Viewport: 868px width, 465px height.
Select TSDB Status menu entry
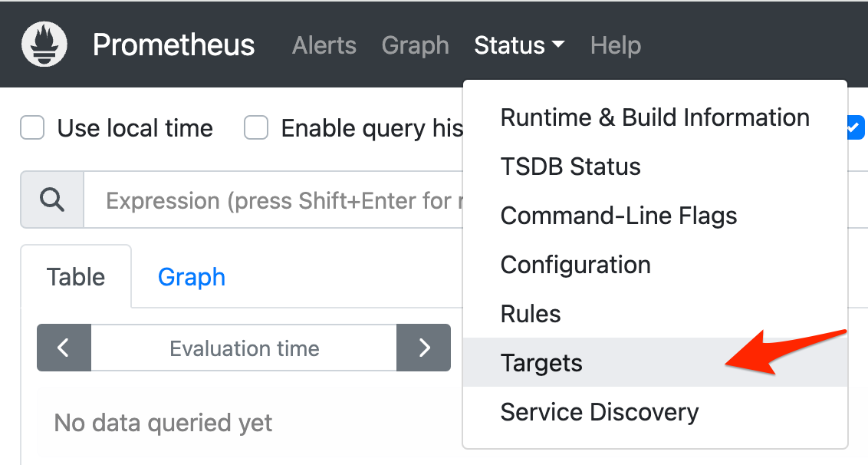click(x=655, y=167)
